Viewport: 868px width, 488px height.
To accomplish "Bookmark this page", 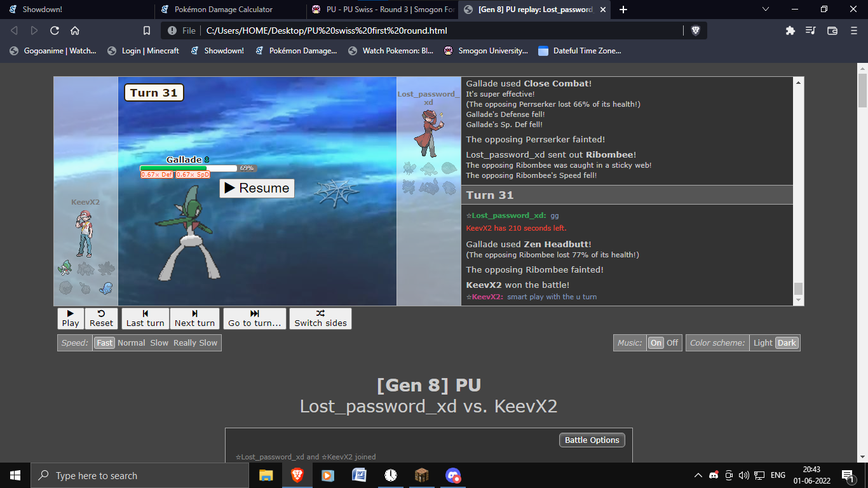I will click(x=147, y=30).
